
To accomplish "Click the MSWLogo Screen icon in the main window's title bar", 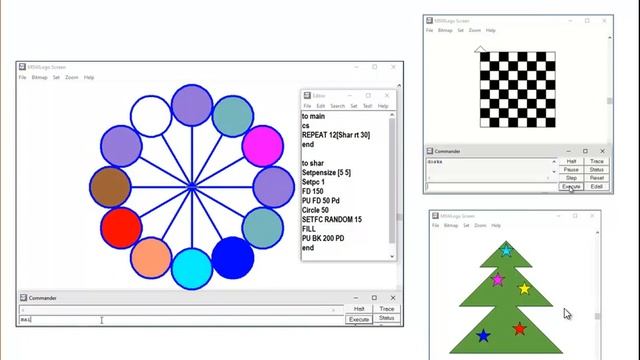I will [22, 67].
